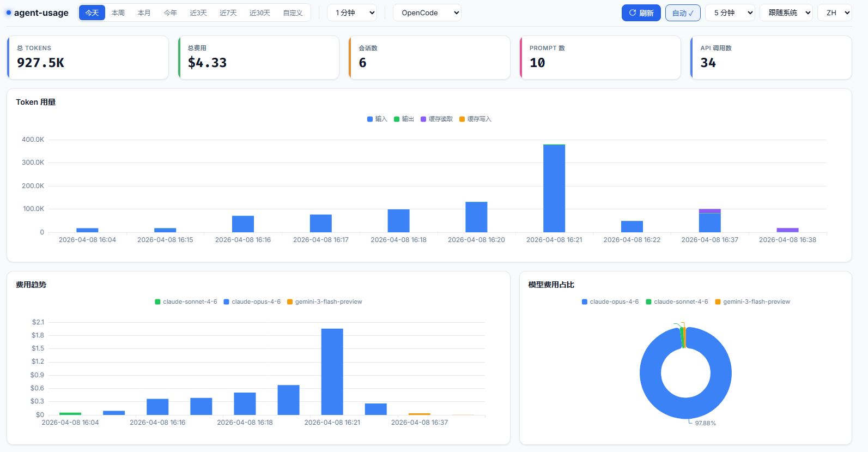Open the OpenCode source dropdown
868x452 pixels.
(x=427, y=13)
